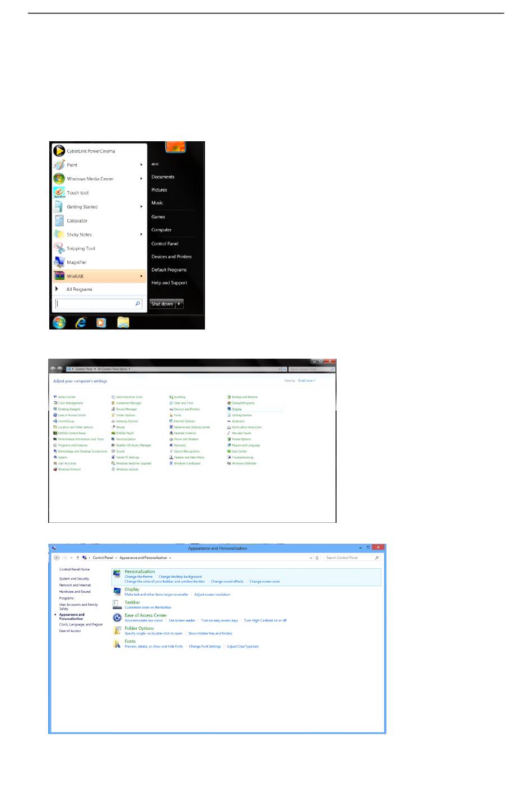This screenshot has width=532, height=789.
Task: Launch CyberLink PowerCinema icon
Action: [x=59, y=151]
